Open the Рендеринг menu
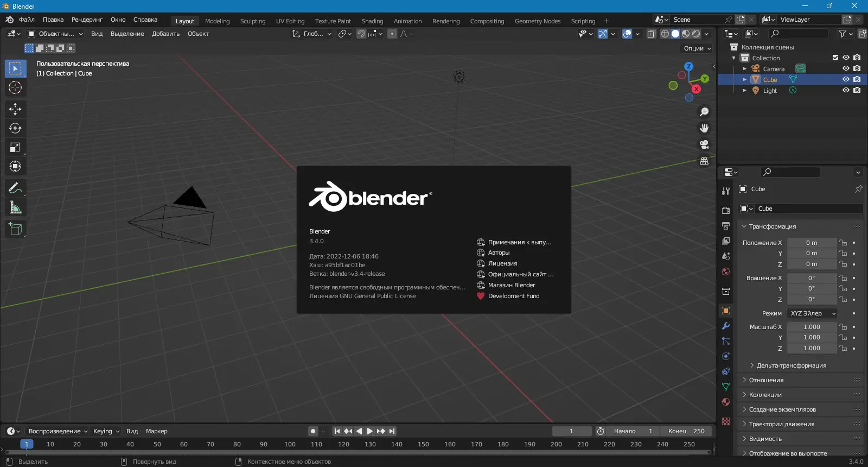The image size is (868, 467). click(87, 20)
